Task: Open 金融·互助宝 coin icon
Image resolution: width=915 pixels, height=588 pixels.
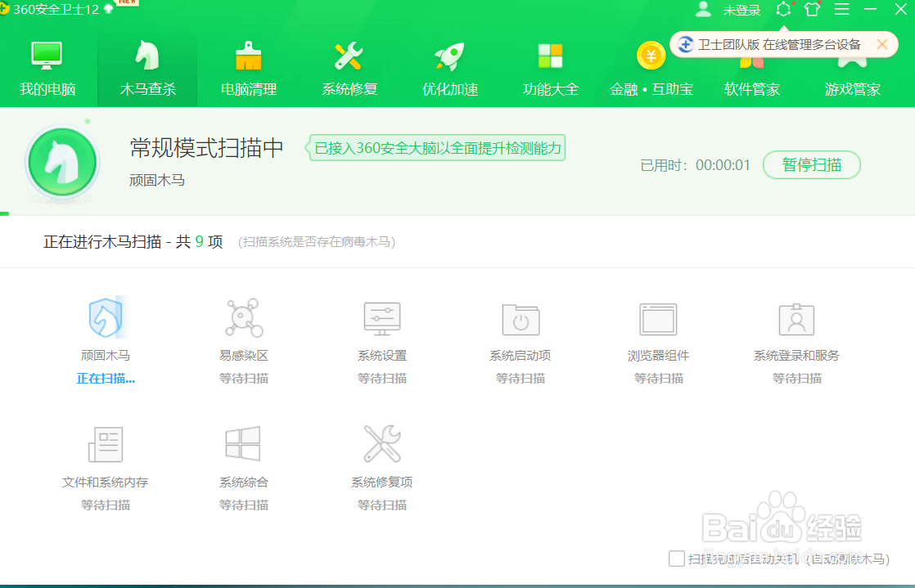Action: click(x=651, y=56)
